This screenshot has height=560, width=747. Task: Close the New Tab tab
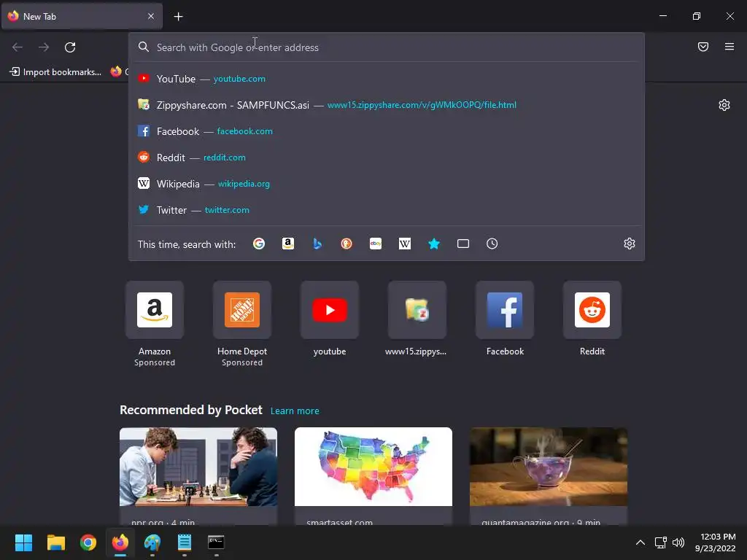point(151,16)
